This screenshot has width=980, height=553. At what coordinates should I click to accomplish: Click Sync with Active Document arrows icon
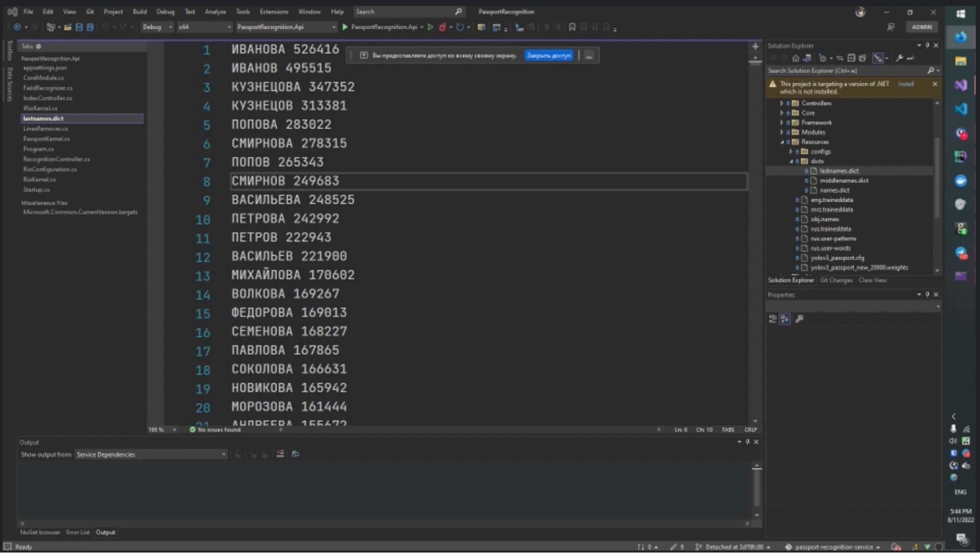pos(840,58)
